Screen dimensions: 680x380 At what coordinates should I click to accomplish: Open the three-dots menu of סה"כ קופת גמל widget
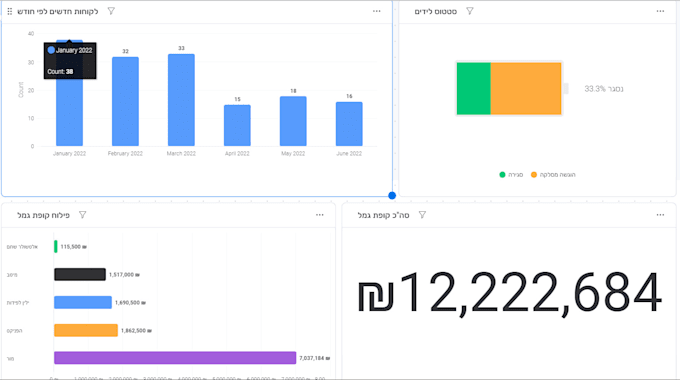tap(660, 215)
